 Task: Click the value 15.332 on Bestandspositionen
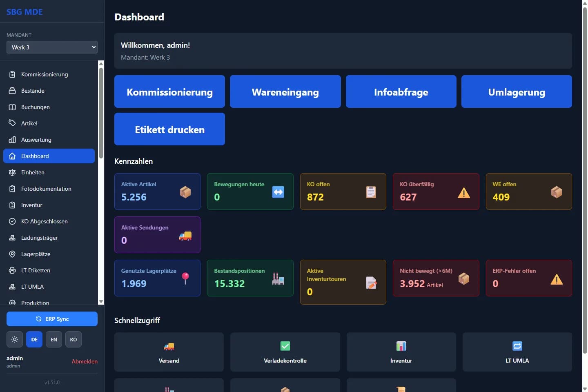(x=229, y=283)
